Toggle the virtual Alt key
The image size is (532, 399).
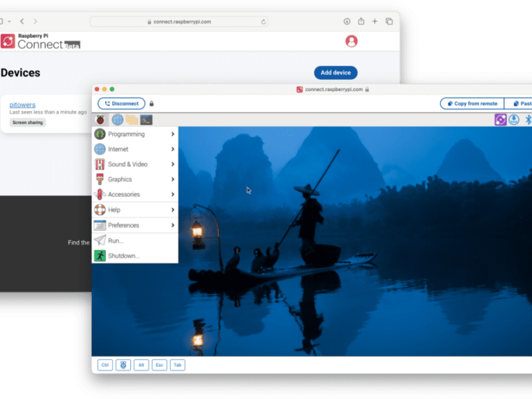(x=141, y=364)
